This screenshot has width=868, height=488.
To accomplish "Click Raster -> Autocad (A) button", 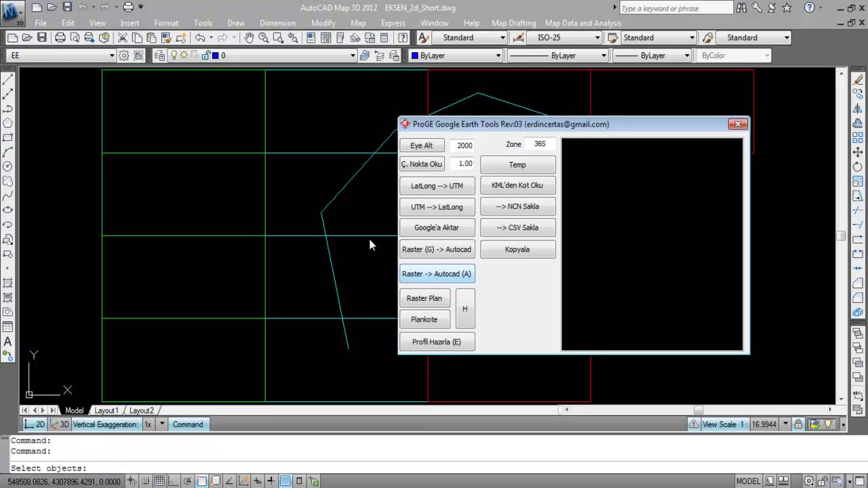I will (437, 274).
